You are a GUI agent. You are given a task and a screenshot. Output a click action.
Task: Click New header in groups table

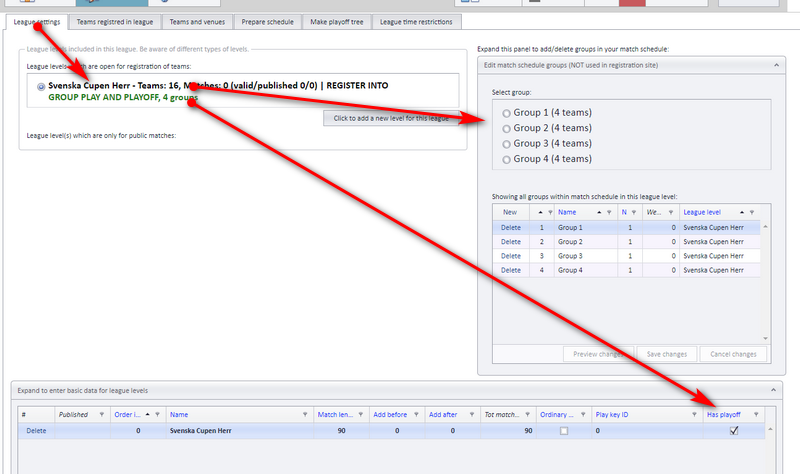(x=510, y=212)
